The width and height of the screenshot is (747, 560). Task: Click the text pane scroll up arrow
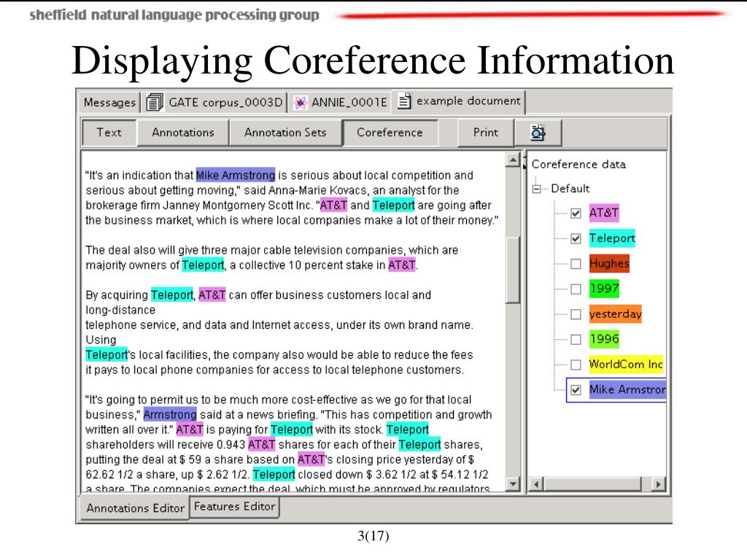coord(513,160)
